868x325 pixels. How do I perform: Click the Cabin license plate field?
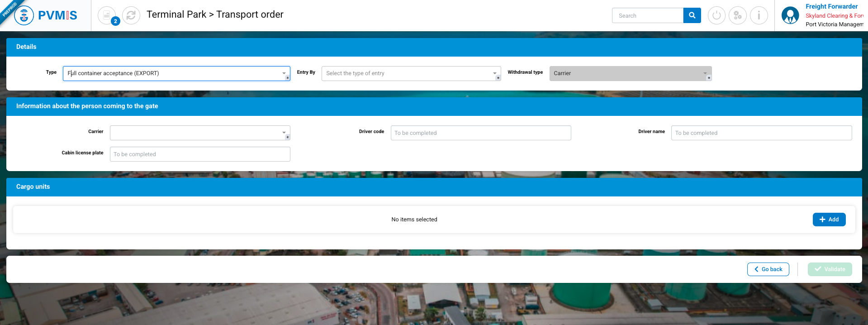[199, 154]
